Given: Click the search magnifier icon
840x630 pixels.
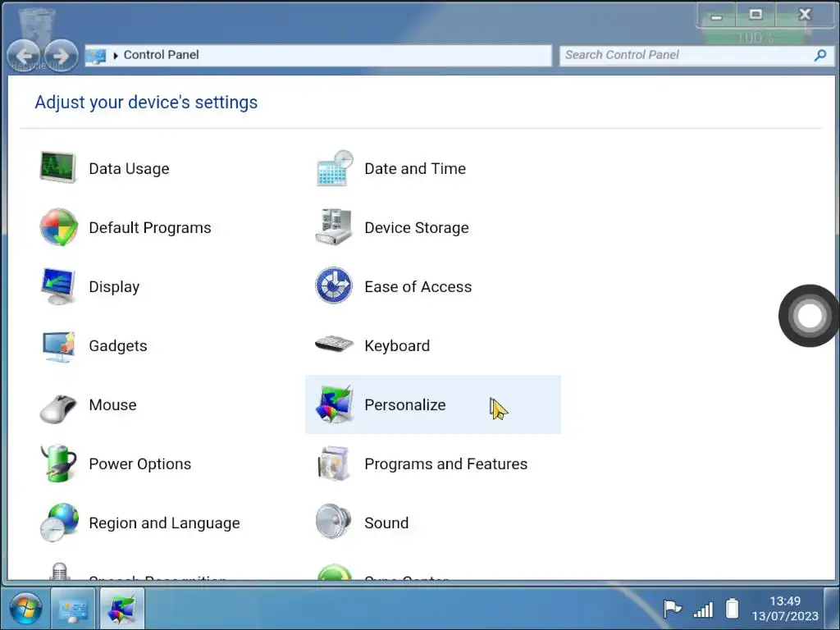Looking at the screenshot, I should pyautogui.click(x=820, y=55).
